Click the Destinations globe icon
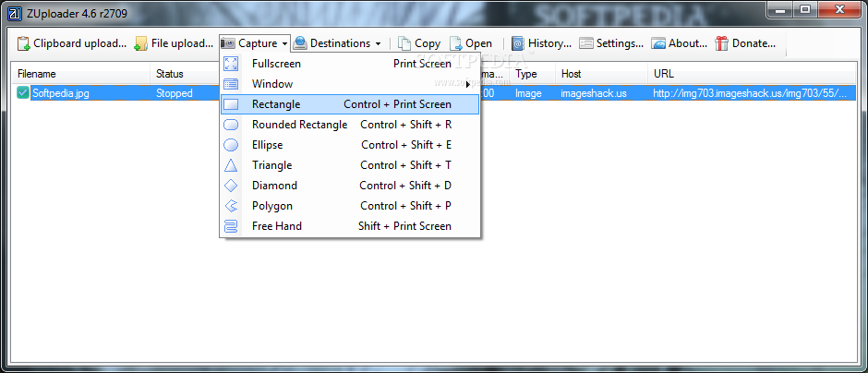 (x=300, y=43)
